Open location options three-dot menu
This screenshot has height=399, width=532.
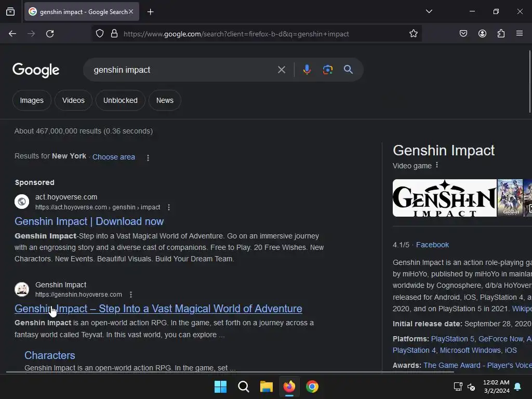(x=148, y=158)
